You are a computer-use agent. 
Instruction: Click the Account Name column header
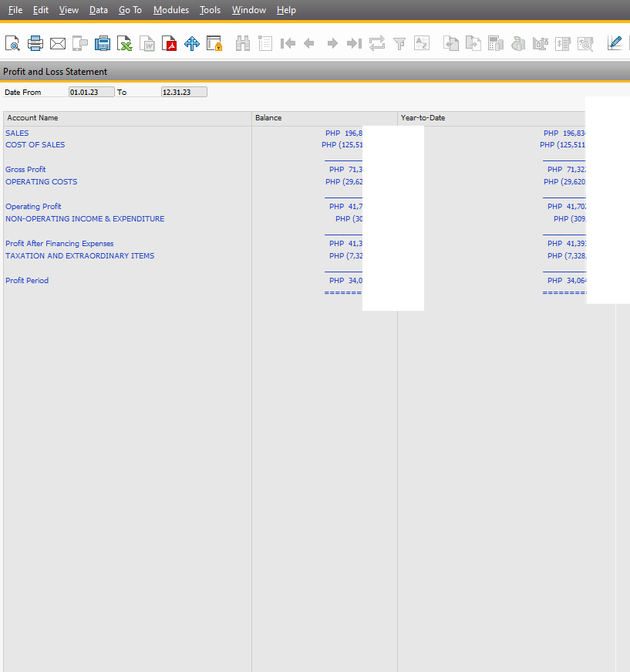128,118
